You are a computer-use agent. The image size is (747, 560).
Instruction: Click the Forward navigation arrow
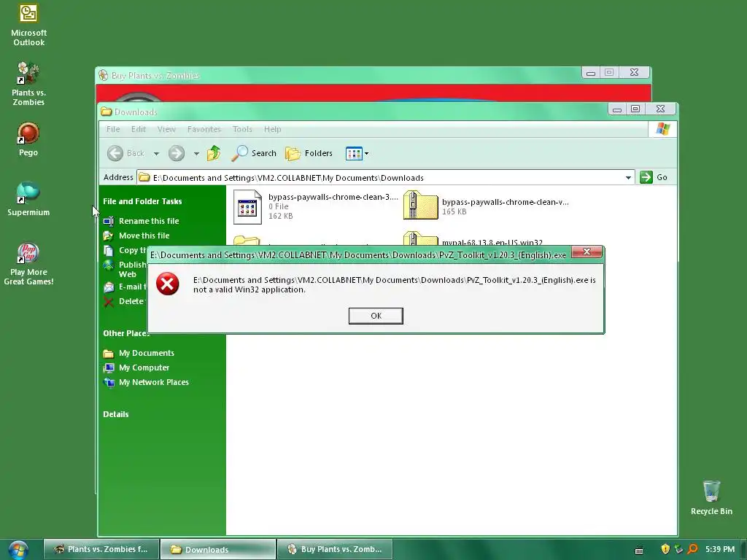click(x=177, y=153)
